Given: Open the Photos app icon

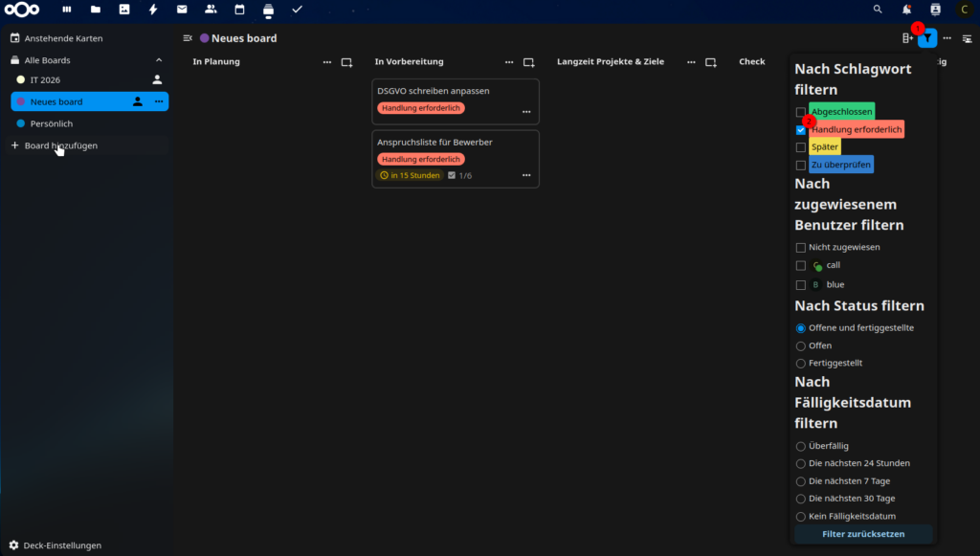Looking at the screenshot, I should click(x=124, y=10).
